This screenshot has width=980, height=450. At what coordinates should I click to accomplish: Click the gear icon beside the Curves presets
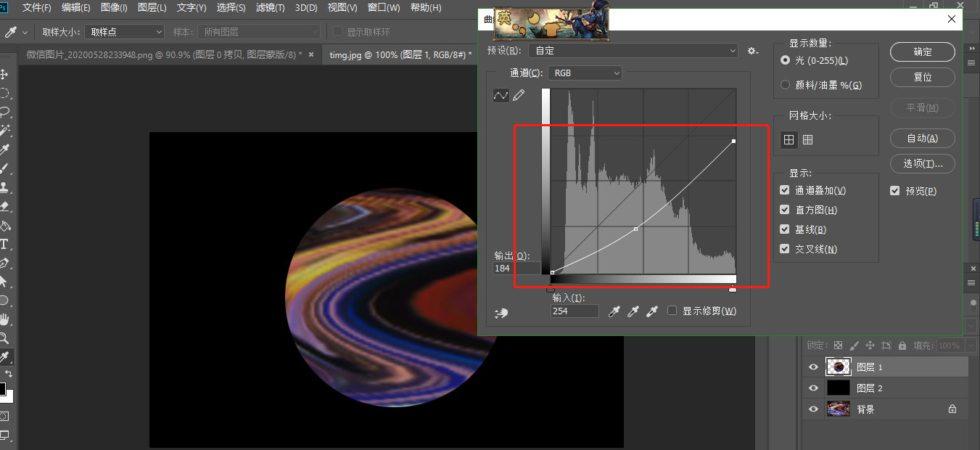tap(752, 51)
